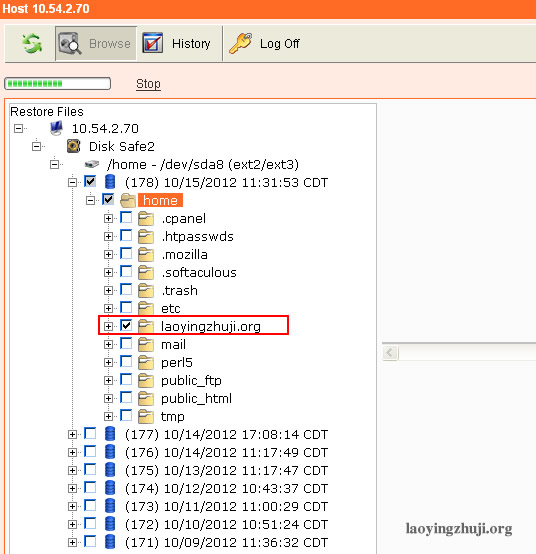Uncheck the laoyingzhuji.org folder checkbox
This screenshot has height=554, width=536.
(x=126, y=325)
